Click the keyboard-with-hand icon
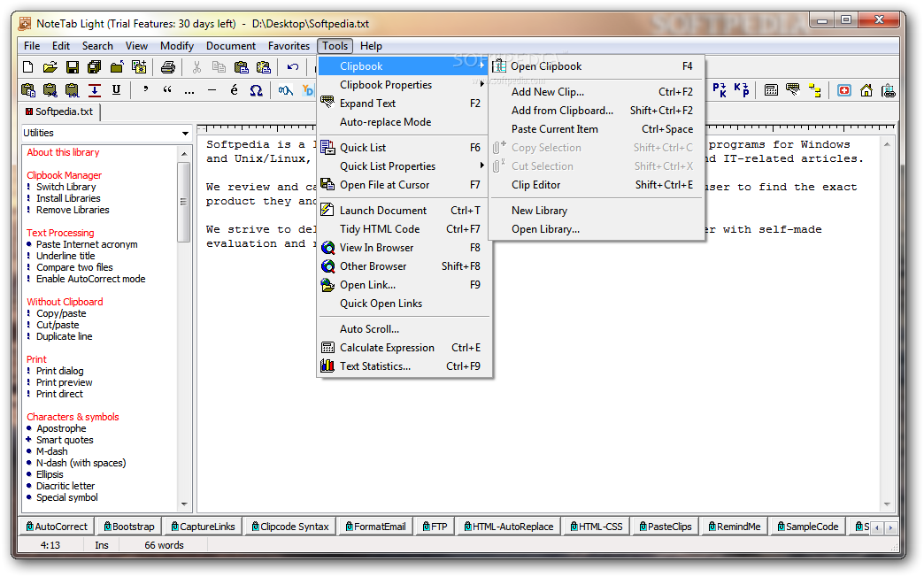 (x=793, y=90)
